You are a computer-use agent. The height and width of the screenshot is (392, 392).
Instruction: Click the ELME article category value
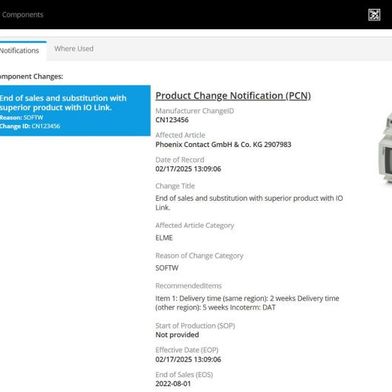pyautogui.click(x=164, y=238)
